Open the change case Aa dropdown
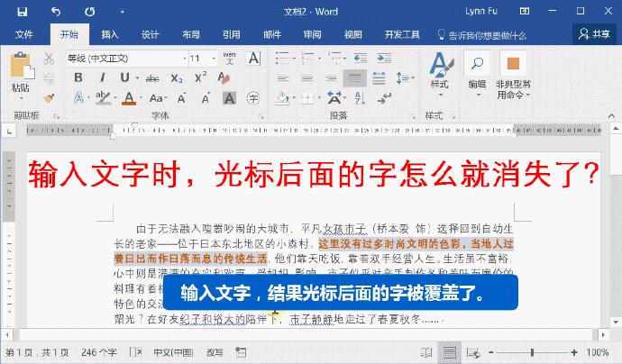622x364 pixels. pos(158,97)
